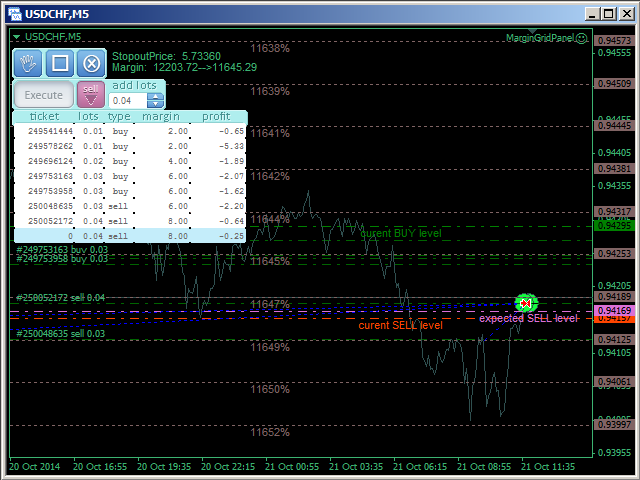640x480 pixels.
Task: Click the profit column header
Action: (x=216, y=117)
